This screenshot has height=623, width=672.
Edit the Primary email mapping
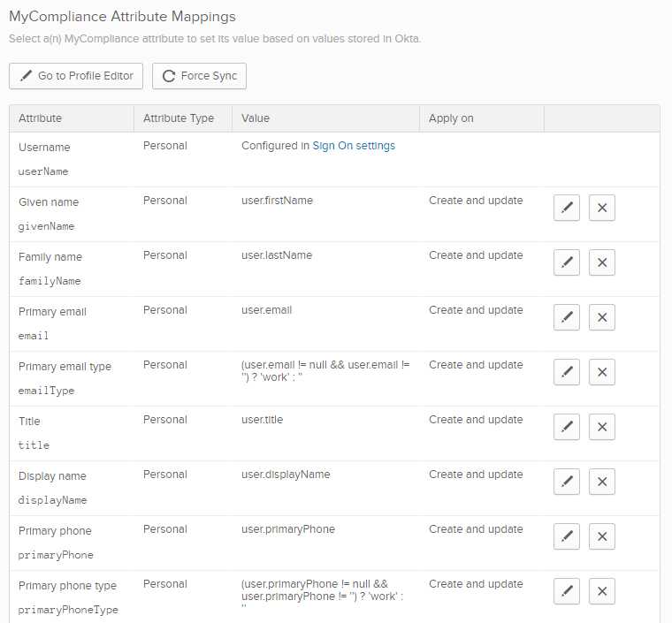(x=566, y=317)
